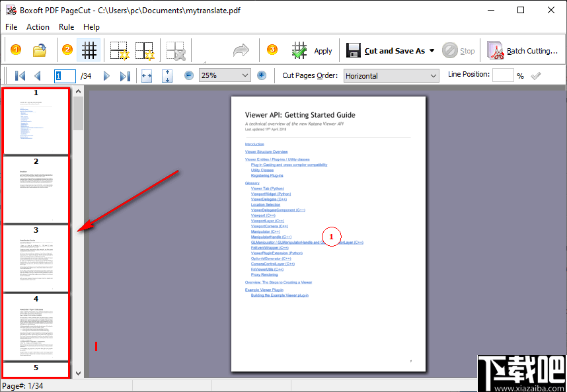567x392 pixels.
Task: Apply the cut marks
Action: [x=311, y=50]
